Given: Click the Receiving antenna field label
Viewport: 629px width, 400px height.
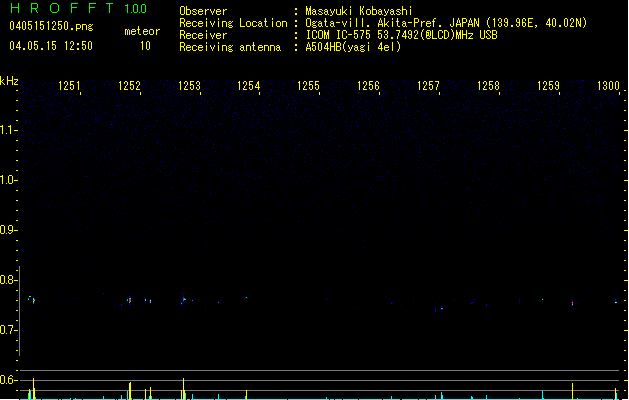Looking at the screenshot, I should 230,47.
